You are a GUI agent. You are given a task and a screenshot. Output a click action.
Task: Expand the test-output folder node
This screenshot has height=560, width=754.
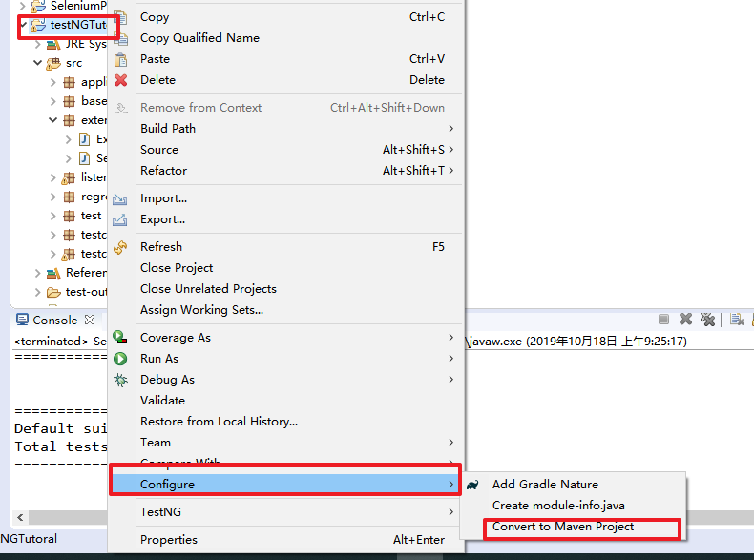38,292
